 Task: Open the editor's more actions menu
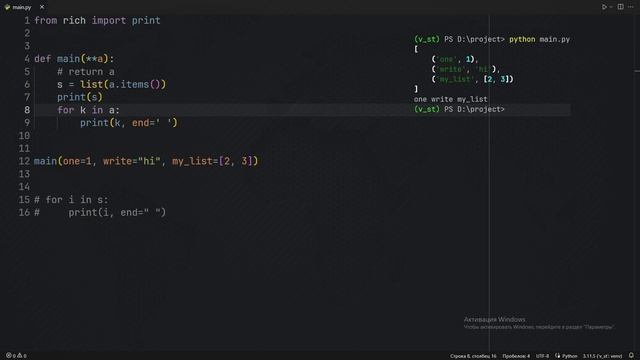pos(631,7)
